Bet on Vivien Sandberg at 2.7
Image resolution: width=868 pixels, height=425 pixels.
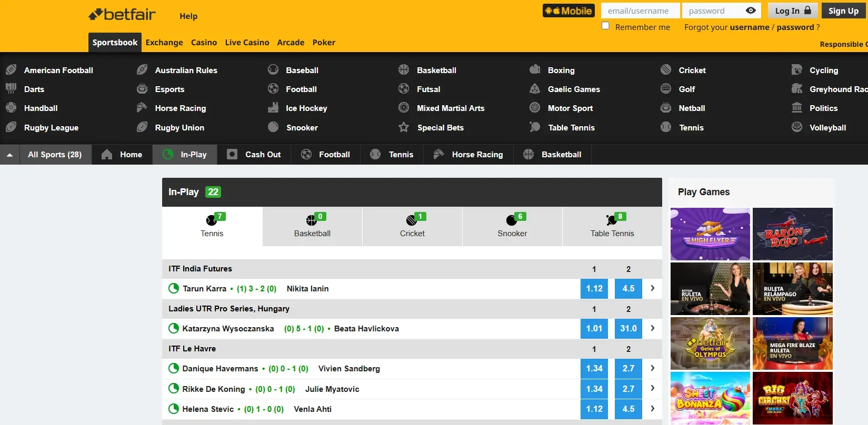[x=628, y=368]
